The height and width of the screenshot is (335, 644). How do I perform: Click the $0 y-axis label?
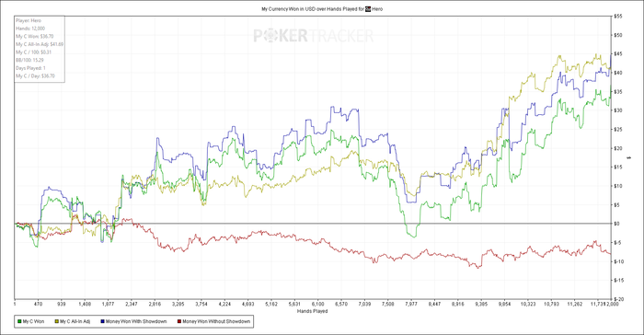[616, 224]
